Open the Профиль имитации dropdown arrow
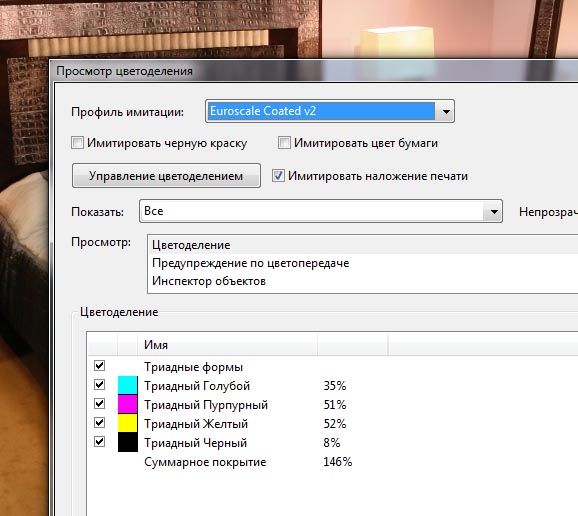The height and width of the screenshot is (516, 578). coord(445,111)
